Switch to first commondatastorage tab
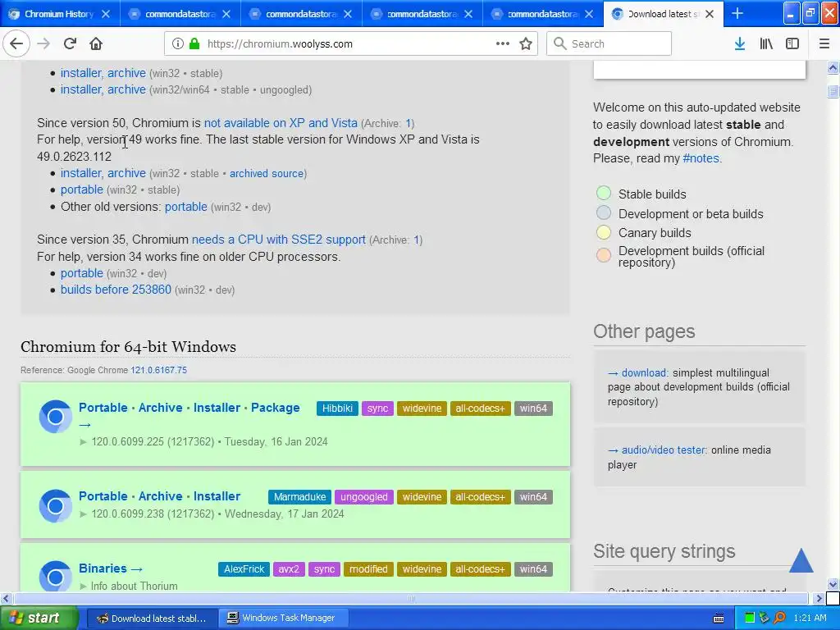This screenshot has height=630, width=840. [180, 14]
